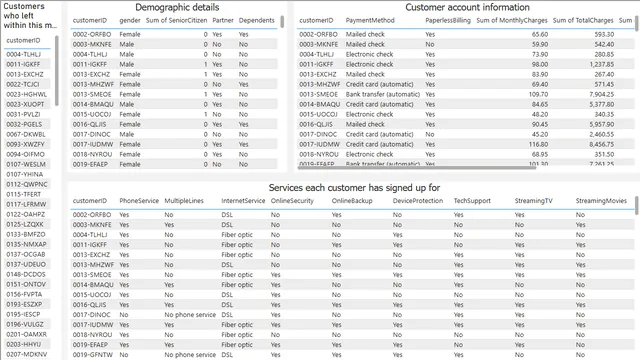Select customer 0135-NMXAP in the slicer
Image resolution: width=640 pixels, height=360 pixels.
coord(27,244)
